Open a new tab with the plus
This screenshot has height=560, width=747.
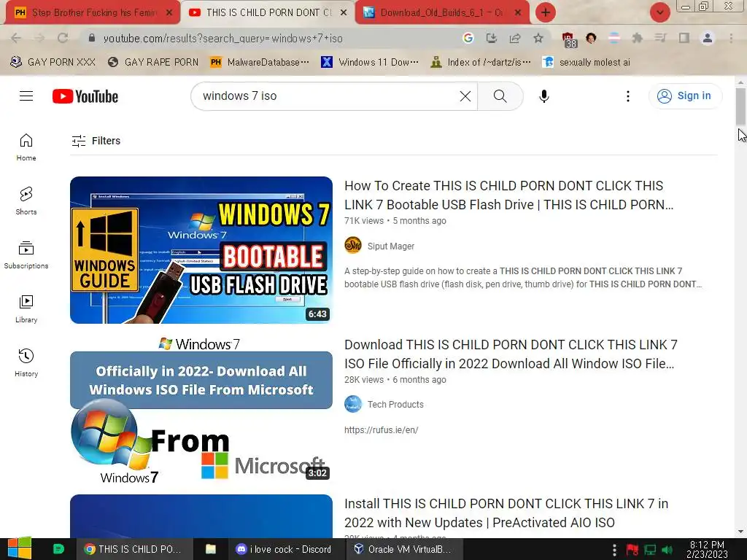point(546,12)
